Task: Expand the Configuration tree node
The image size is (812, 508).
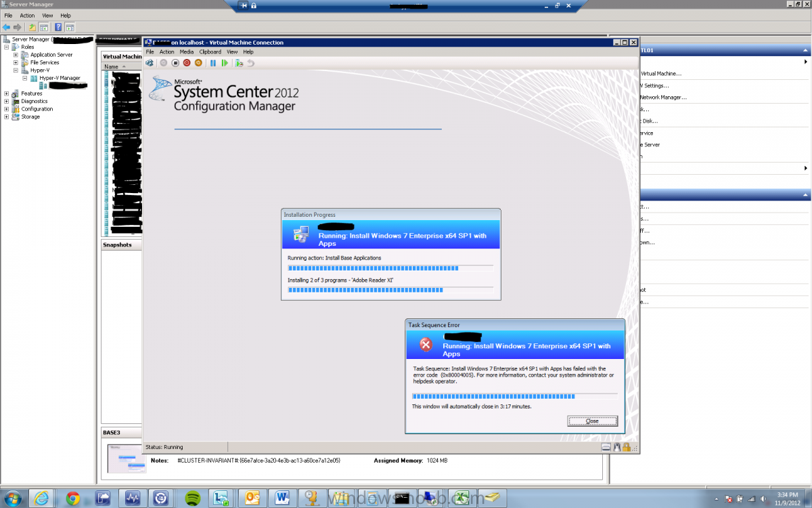Action: [7, 108]
